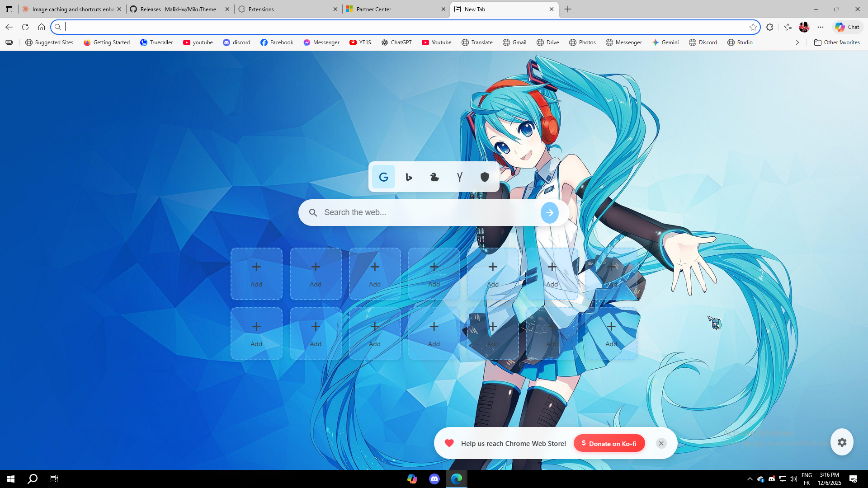
Task: Open Discord from the Windows taskbar
Action: (x=434, y=479)
